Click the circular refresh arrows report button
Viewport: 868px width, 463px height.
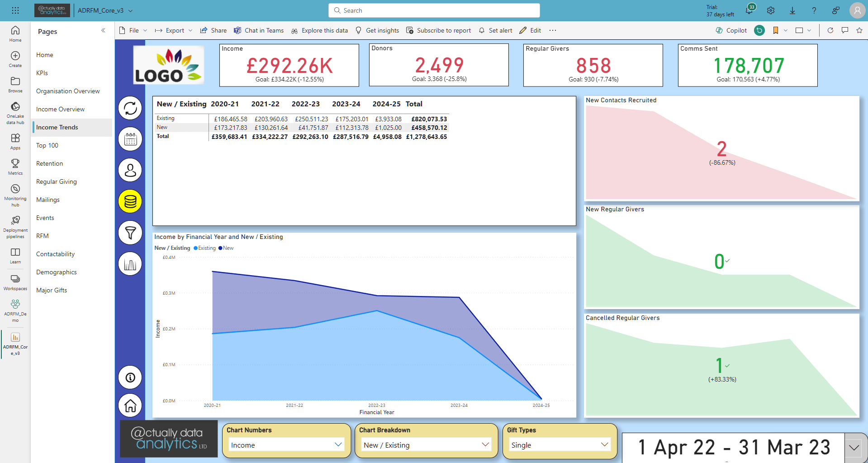tap(130, 108)
